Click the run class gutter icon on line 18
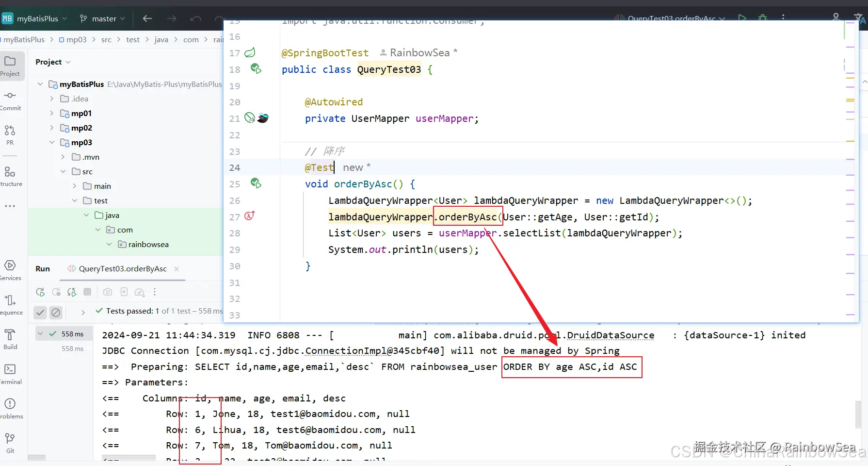868x466 pixels. (256, 69)
